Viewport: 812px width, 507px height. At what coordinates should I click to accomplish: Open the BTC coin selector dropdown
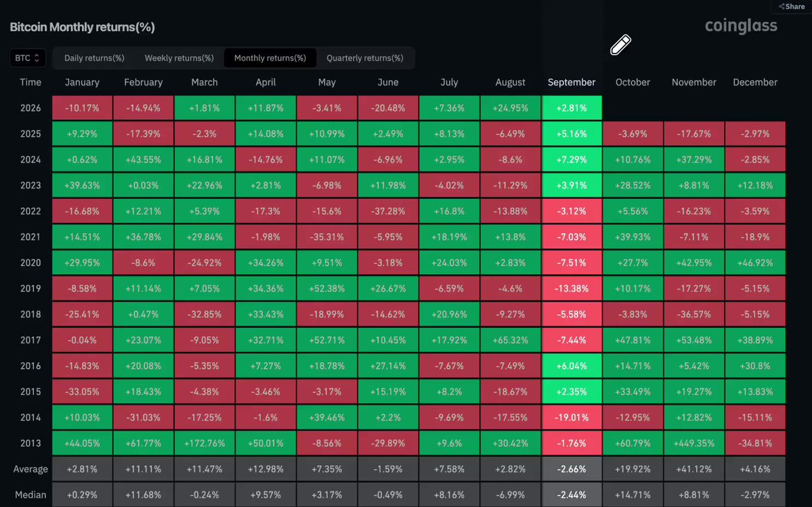(28, 58)
